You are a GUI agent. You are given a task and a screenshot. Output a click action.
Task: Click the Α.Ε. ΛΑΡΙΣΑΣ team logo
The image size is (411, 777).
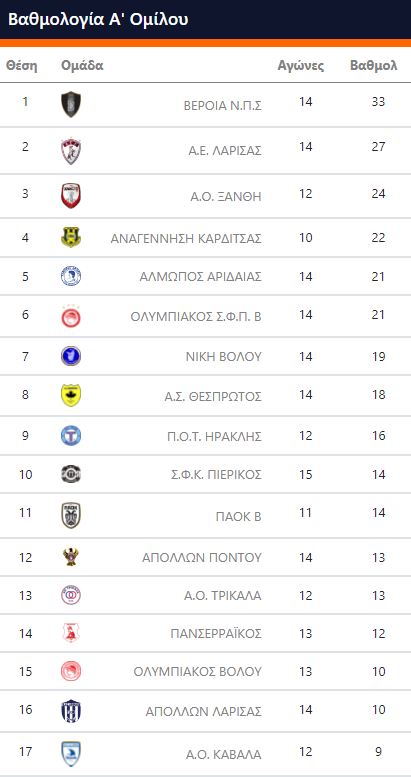[71, 151]
